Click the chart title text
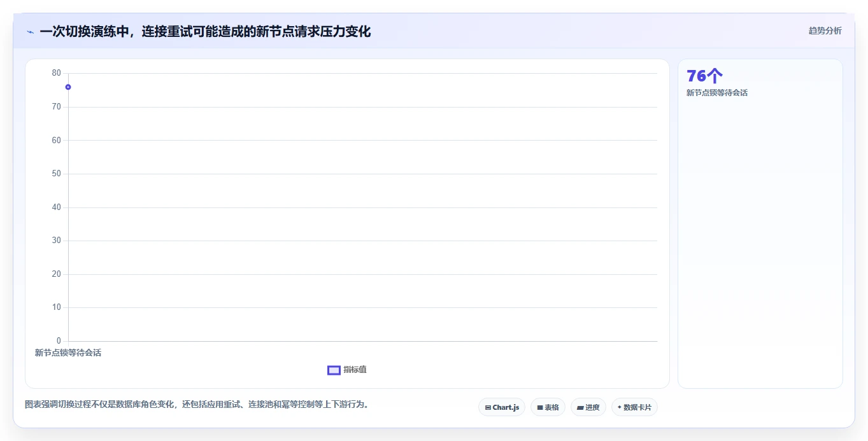868x441 pixels. click(205, 31)
